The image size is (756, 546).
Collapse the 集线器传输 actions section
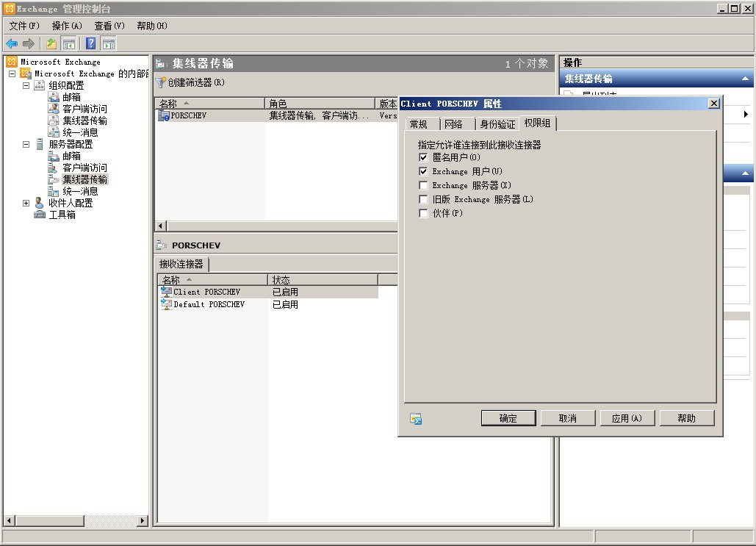pos(746,79)
